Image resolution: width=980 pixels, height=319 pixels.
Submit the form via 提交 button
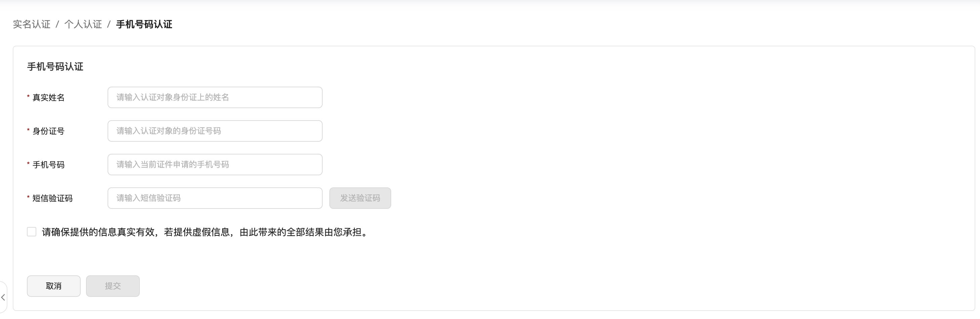click(x=113, y=286)
